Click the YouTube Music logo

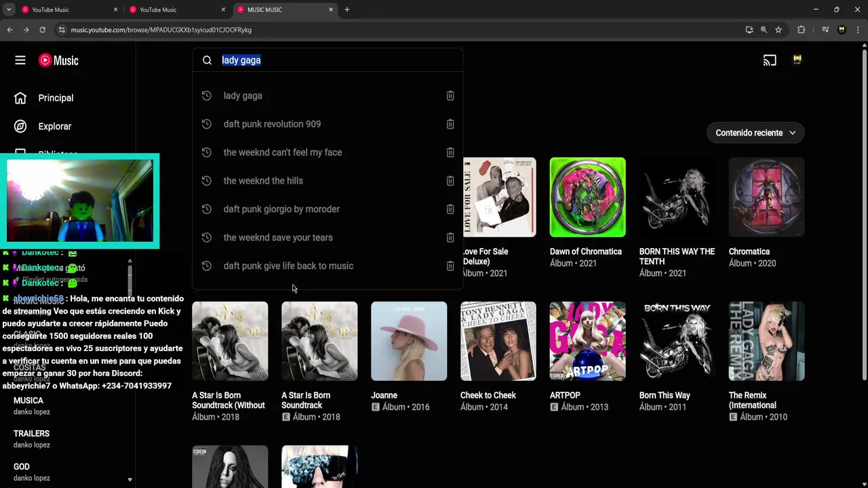coord(58,60)
